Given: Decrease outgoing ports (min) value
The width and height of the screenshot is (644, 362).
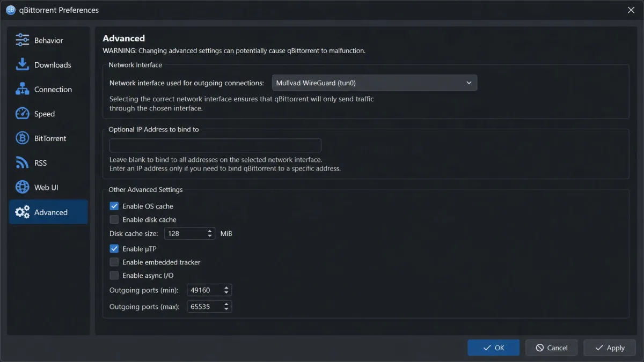Looking at the screenshot, I should coord(226,293).
